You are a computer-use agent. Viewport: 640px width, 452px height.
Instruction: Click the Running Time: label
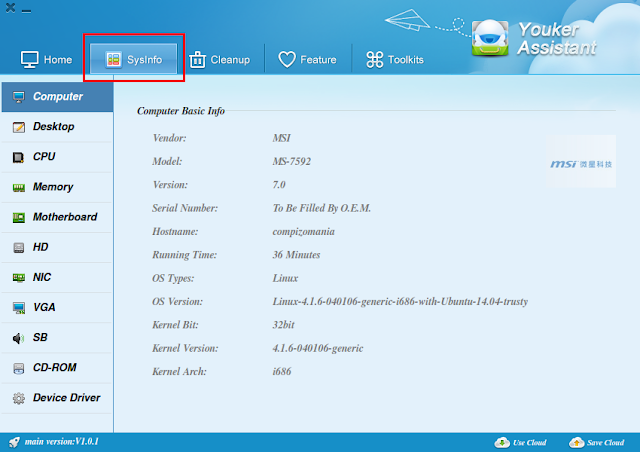184,255
